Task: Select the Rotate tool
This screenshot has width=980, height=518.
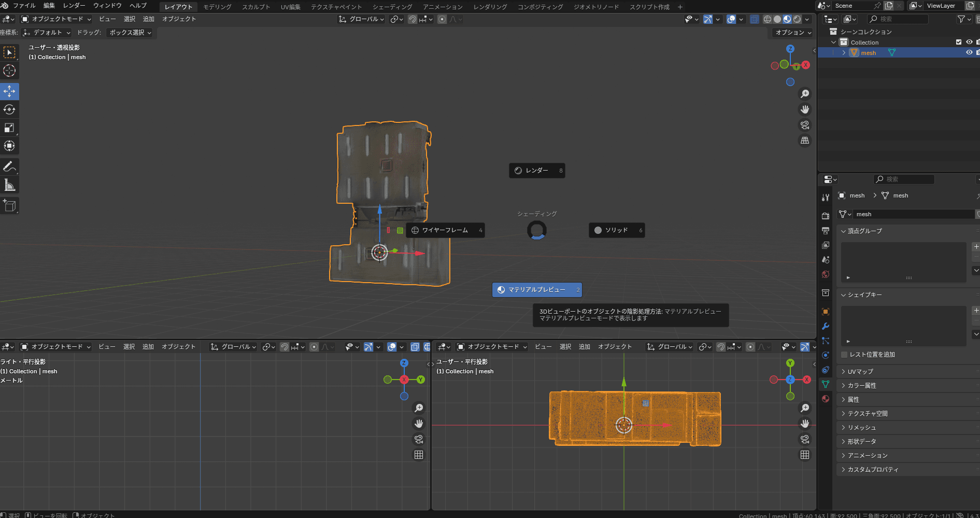Action: click(x=9, y=109)
